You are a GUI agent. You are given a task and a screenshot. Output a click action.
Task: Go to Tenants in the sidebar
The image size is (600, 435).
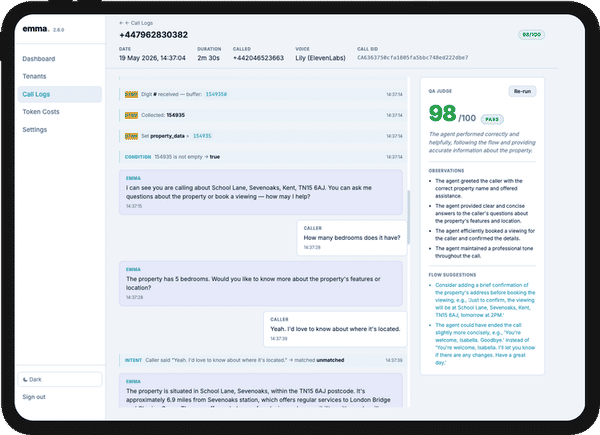click(x=34, y=77)
